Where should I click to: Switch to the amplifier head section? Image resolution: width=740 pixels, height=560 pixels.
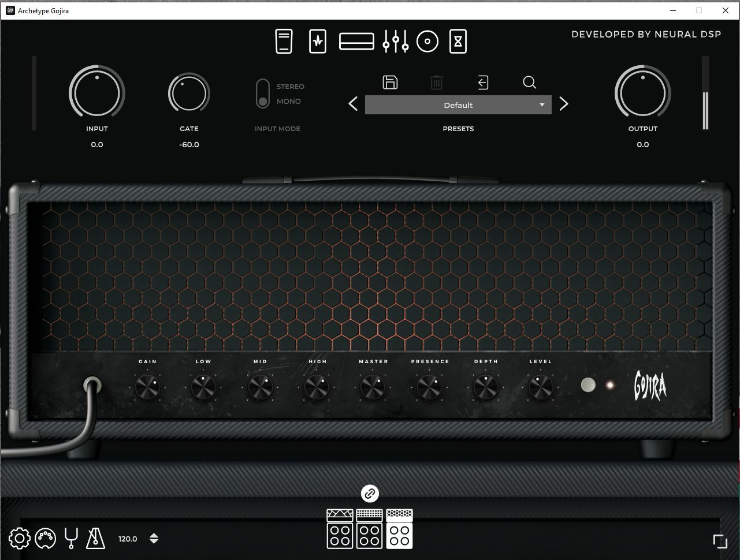click(x=356, y=42)
